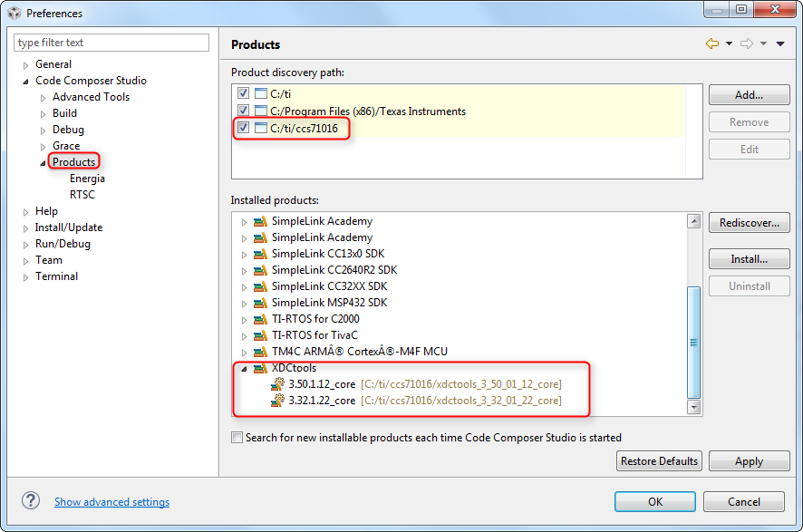Click the type filter text field

(x=111, y=43)
